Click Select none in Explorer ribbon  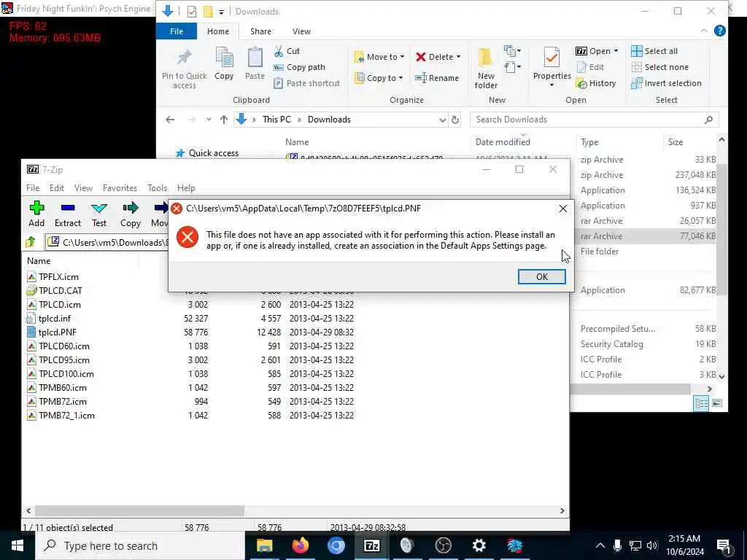coord(659,67)
